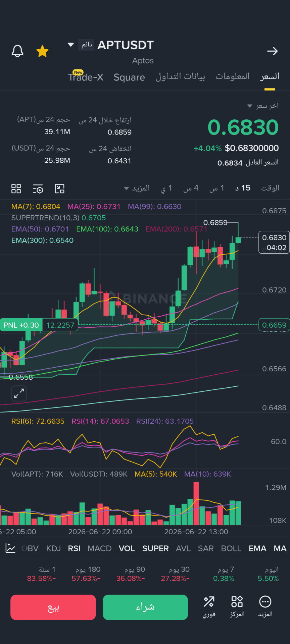The image size is (290, 644).
Task: Open the indicators chart icon in bottom bar
Action: [x=10, y=548]
